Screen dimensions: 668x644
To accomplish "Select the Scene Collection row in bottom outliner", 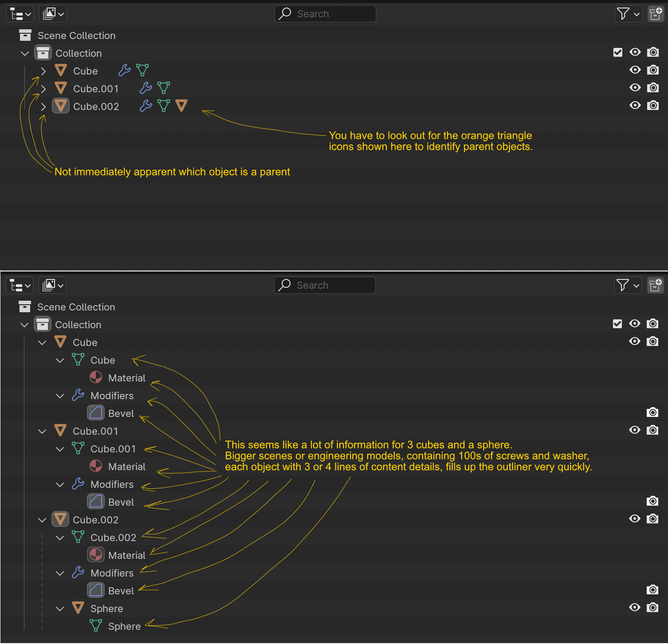I will coord(334,306).
